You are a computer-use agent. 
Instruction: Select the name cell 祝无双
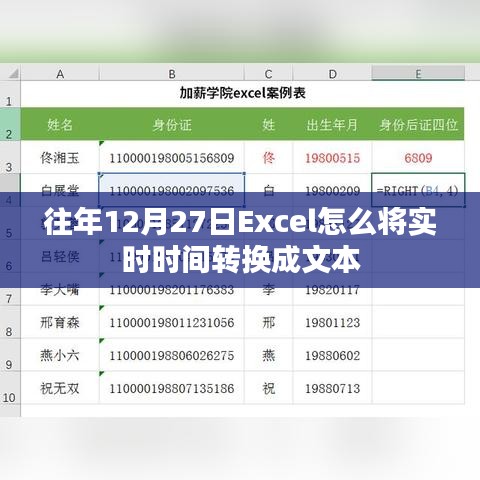point(60,388)
